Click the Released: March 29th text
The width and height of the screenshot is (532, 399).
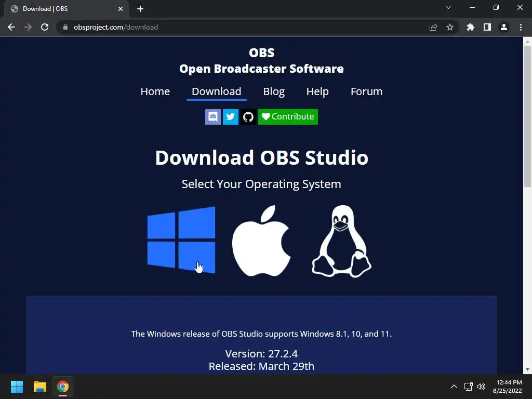pos(261,366)
